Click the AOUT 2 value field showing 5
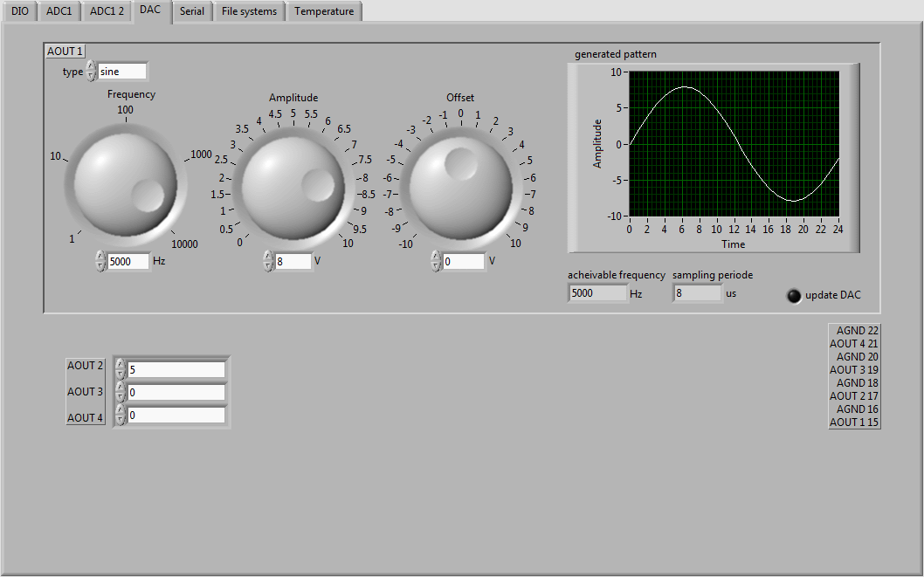 176,370
